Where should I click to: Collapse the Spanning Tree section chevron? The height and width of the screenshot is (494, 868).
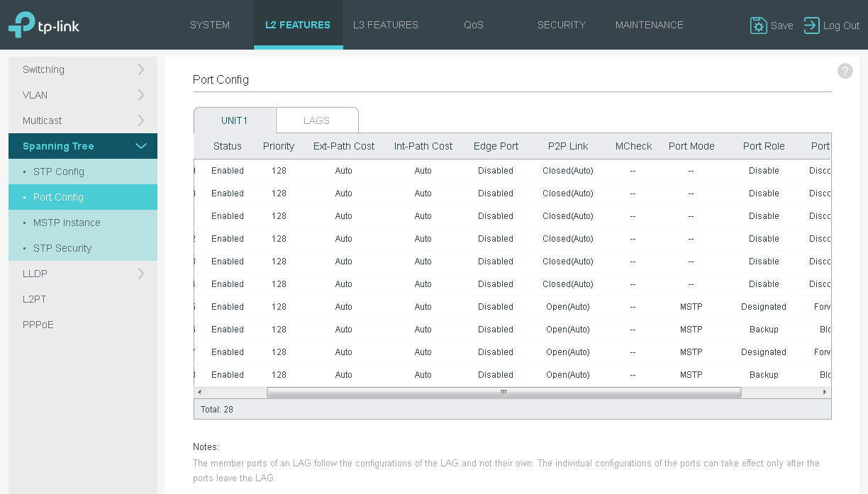[141, 146]
